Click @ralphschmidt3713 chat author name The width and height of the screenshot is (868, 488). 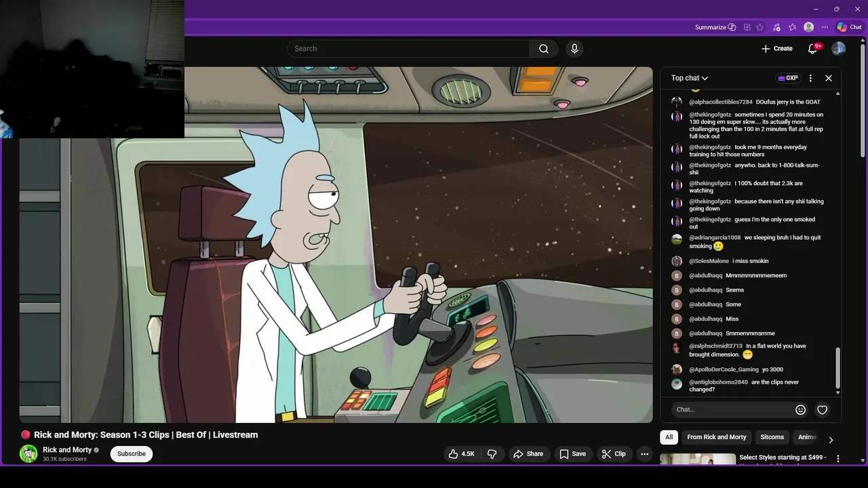715,346
